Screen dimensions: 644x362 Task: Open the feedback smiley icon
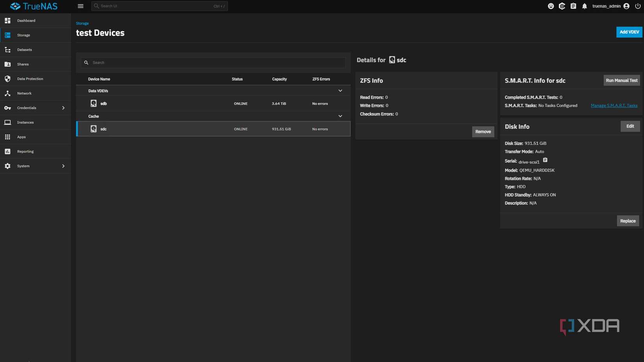(x=551, y=6)
